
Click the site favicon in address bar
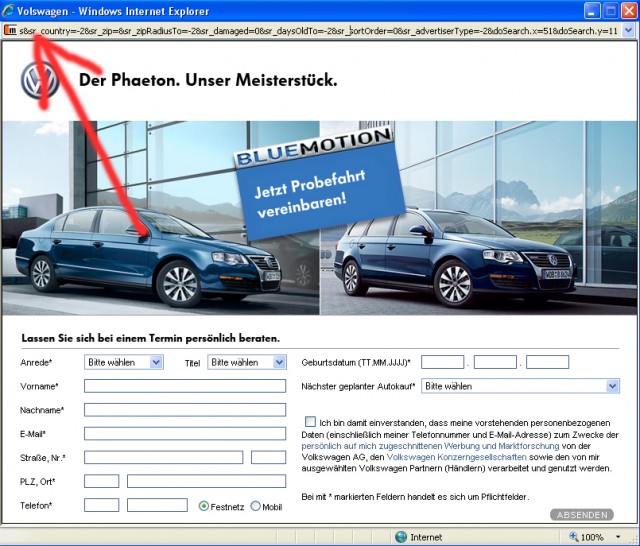click(x=11, y=30)
